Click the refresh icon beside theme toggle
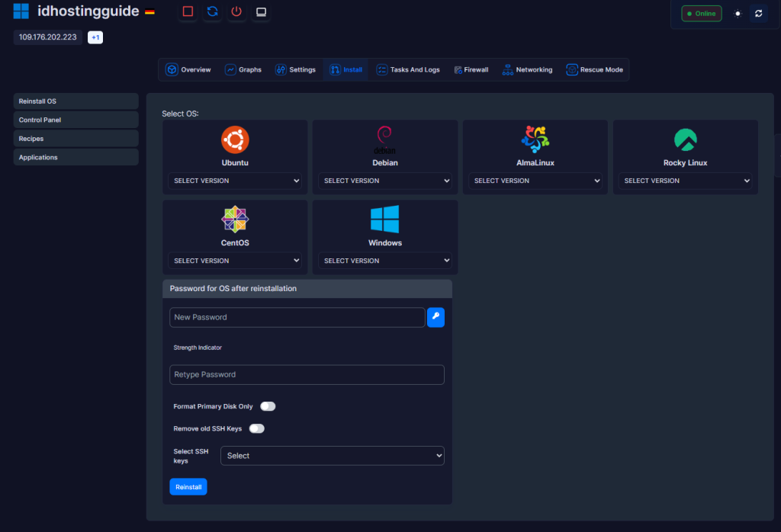The image size is (781, 532). click(758, 14)
